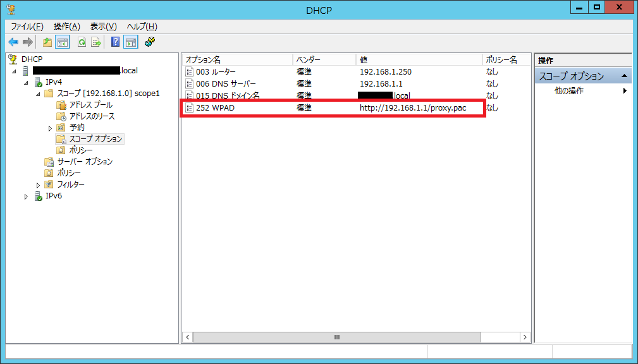The image size is (638, 364).
Task: Select the DHCP root node icon
Action: click(13, 59)
